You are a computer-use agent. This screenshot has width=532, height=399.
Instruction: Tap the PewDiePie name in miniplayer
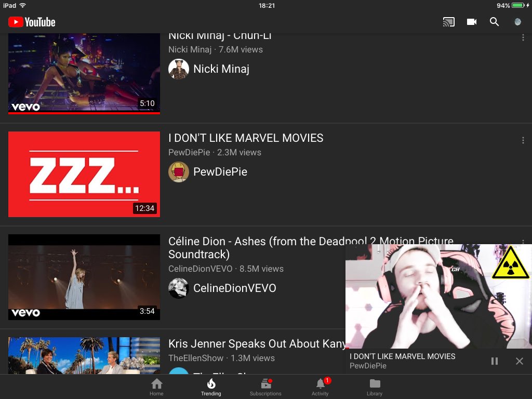368,366
